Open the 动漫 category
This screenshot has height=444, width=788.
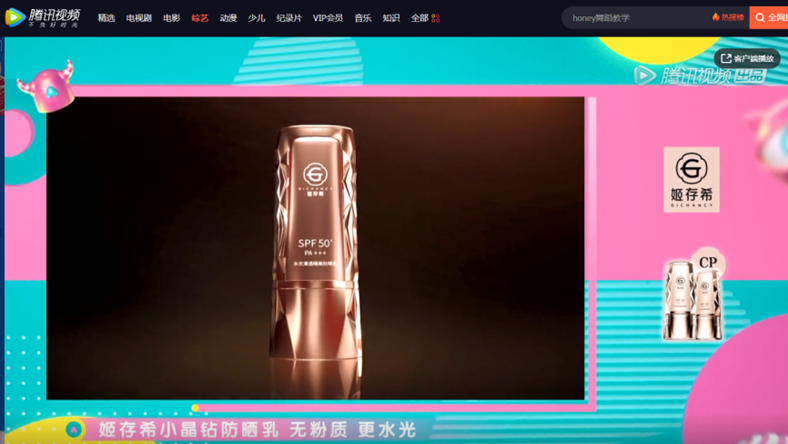tap(228, 18)
